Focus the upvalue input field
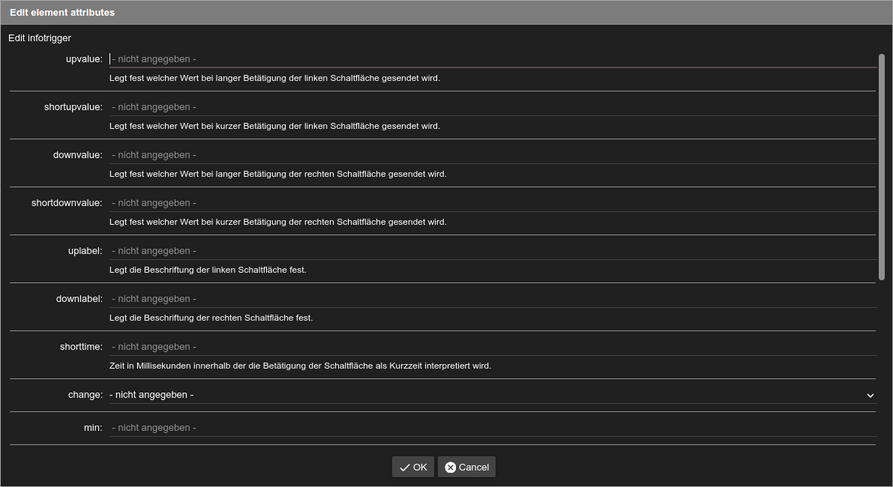893x487 pixels. pyautogui.click(x=493, y=59)
